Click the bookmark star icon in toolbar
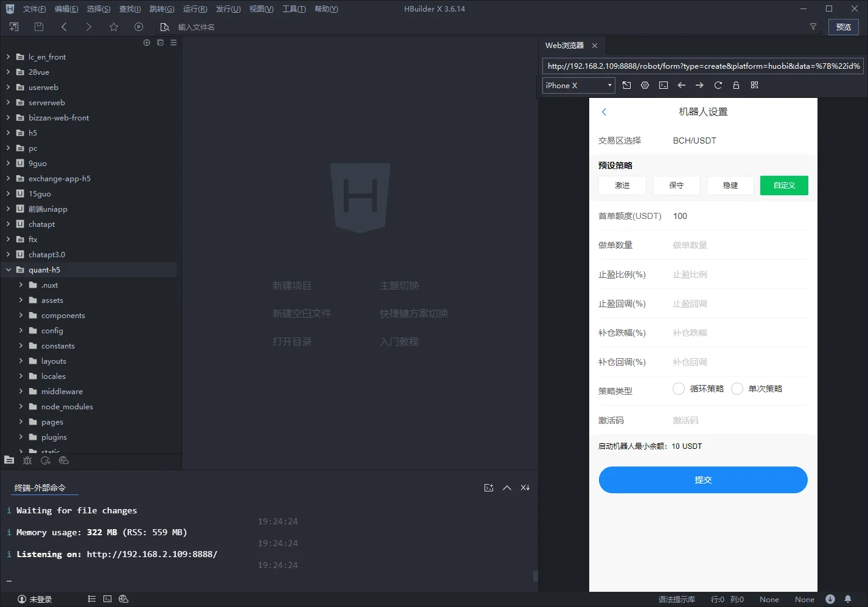The width and height of the screenshot is (868, 607). pyautogui.click(x=114, y=27)
